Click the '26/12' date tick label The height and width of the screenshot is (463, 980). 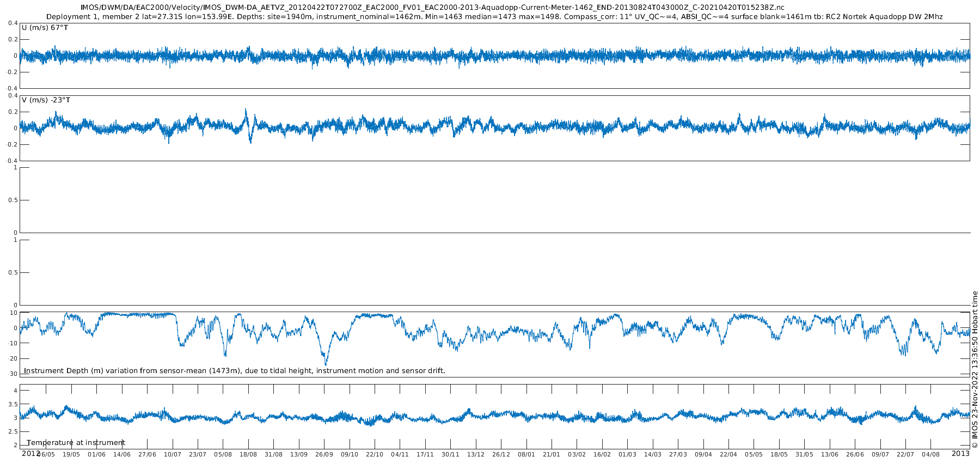click(501, 454)
